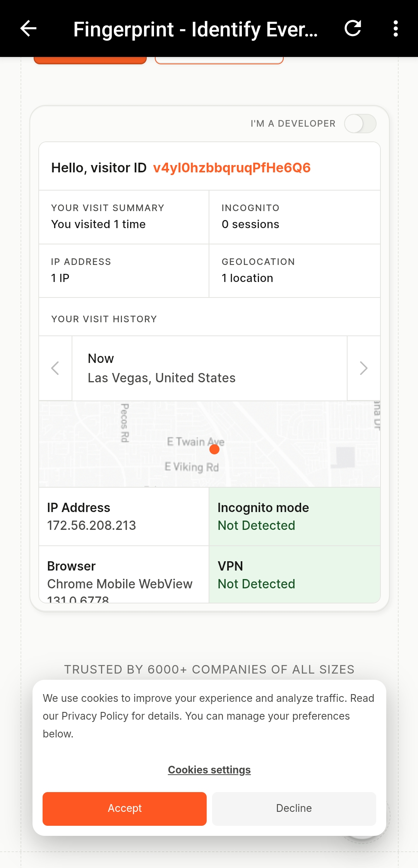Click the Incognito sessions cell
This screenshot has height=868, width=418.
pos(295,217)
